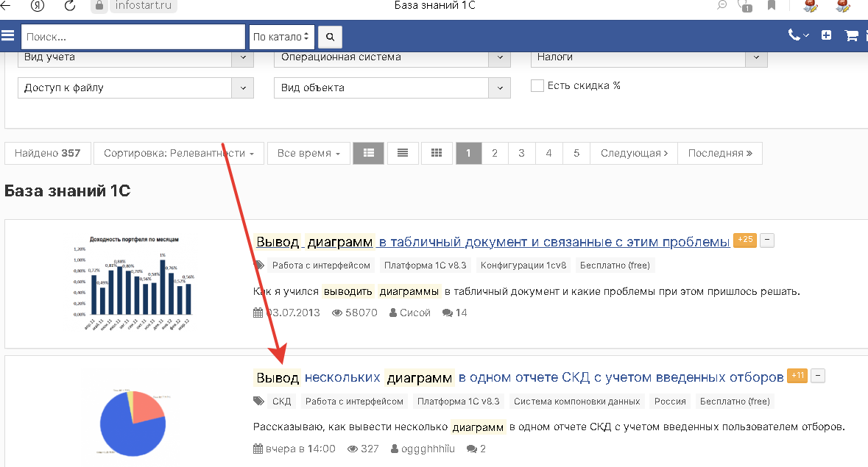Open the phone contacts icon

point(798,35)
